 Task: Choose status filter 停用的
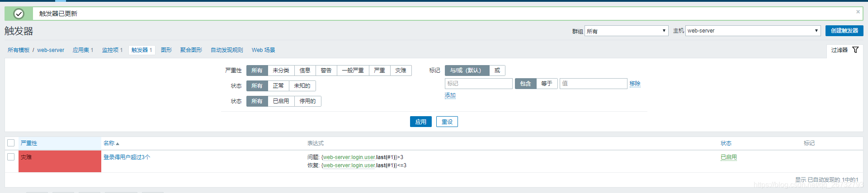pos(307,101)
